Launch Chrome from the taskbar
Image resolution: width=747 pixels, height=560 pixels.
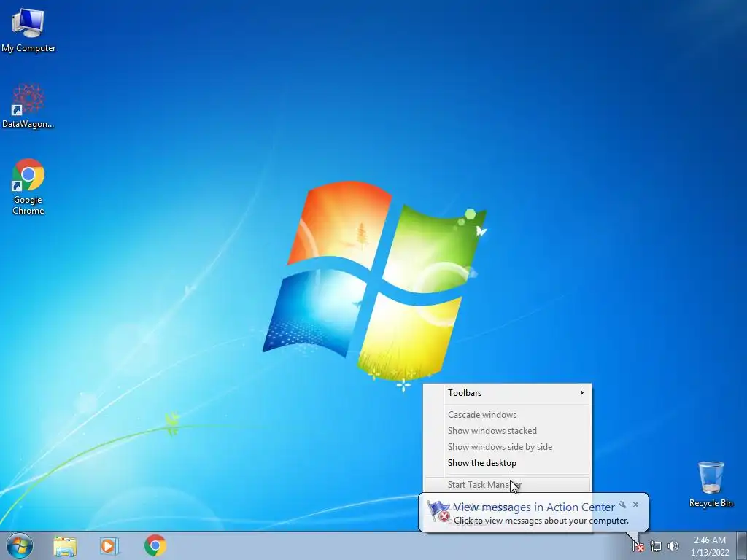(155, 545)
